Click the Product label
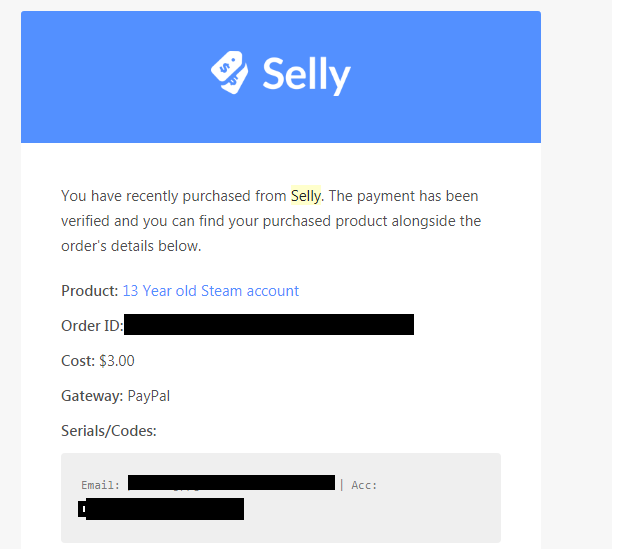This screenshot has width=640, height=549. pos(89,291)
